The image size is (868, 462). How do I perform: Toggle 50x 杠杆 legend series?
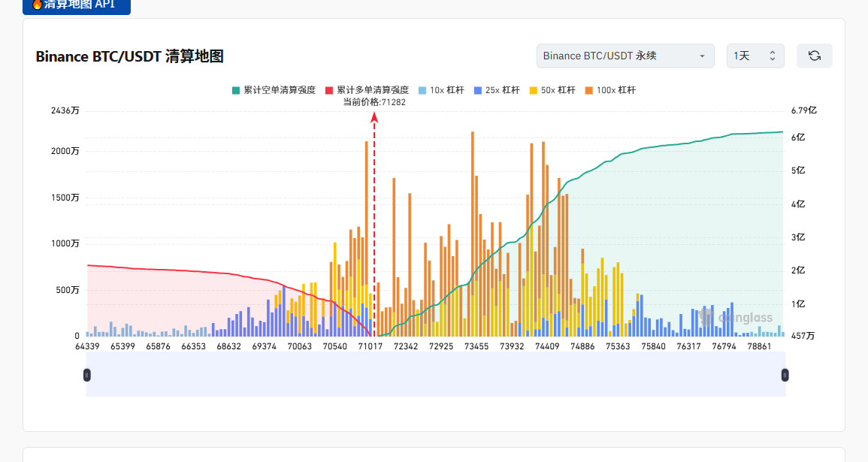[x=552, y=89]
